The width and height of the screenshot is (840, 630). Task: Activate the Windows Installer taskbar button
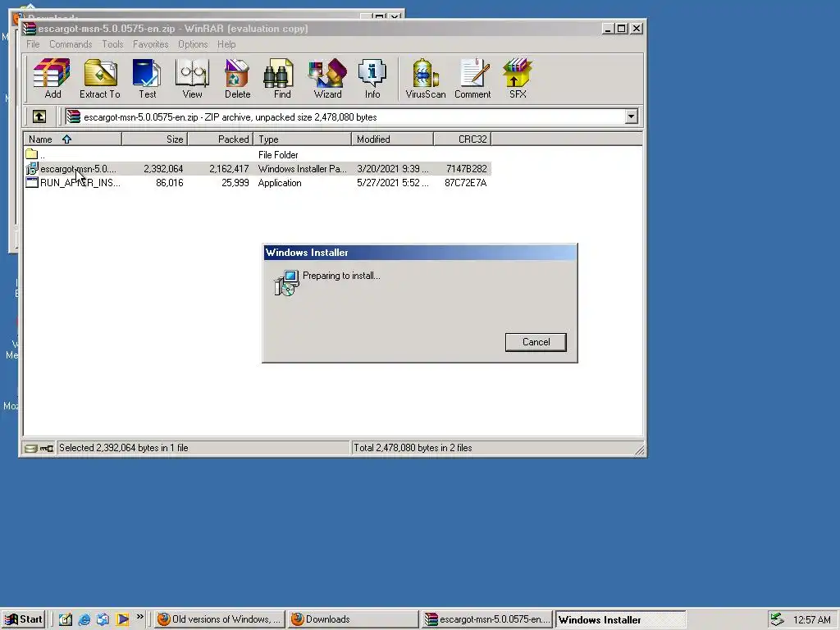click(621, 619)
